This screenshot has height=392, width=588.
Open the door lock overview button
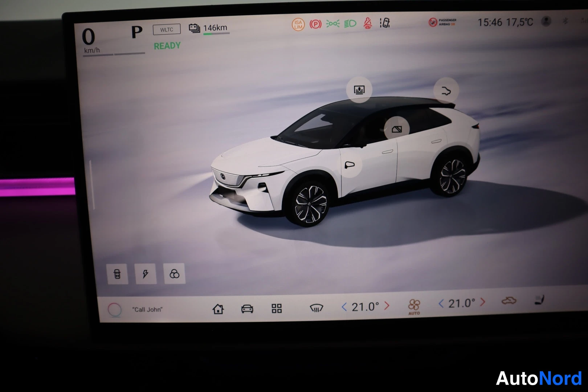point(117,274)
